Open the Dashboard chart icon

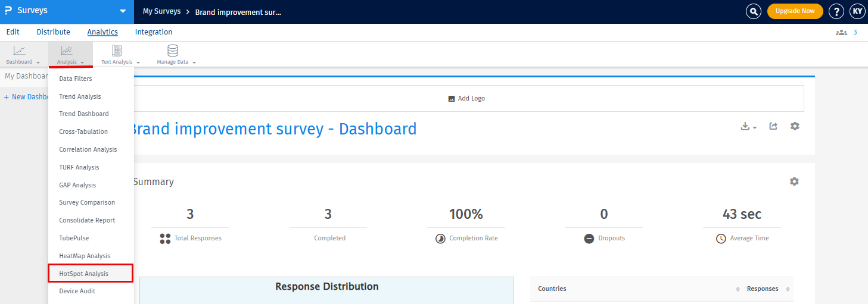click(20, 51)
